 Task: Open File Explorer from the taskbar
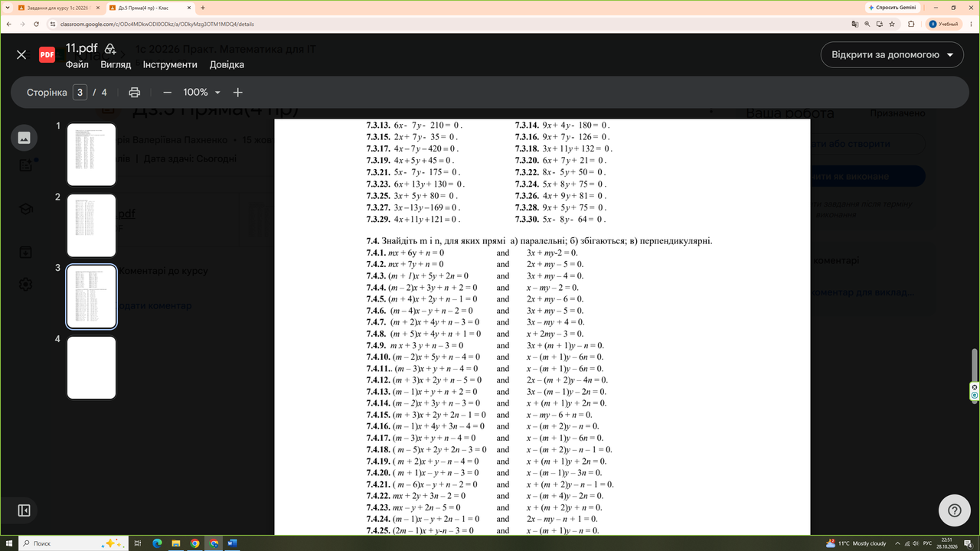(176, 543)
